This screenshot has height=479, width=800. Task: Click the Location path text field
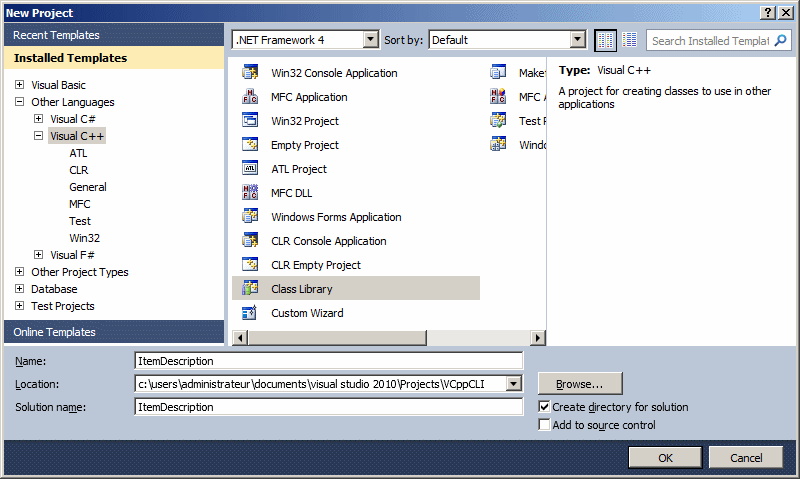point(321,384)
